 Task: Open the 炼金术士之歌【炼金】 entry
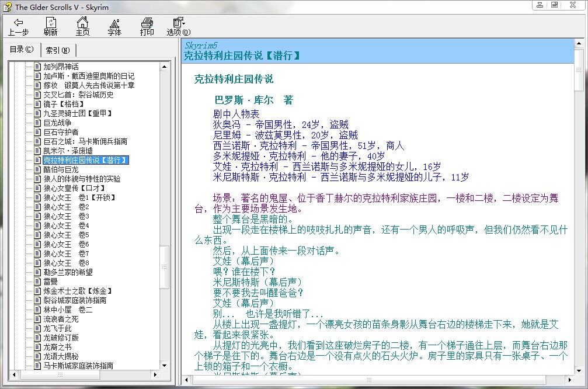coord(77,291)
